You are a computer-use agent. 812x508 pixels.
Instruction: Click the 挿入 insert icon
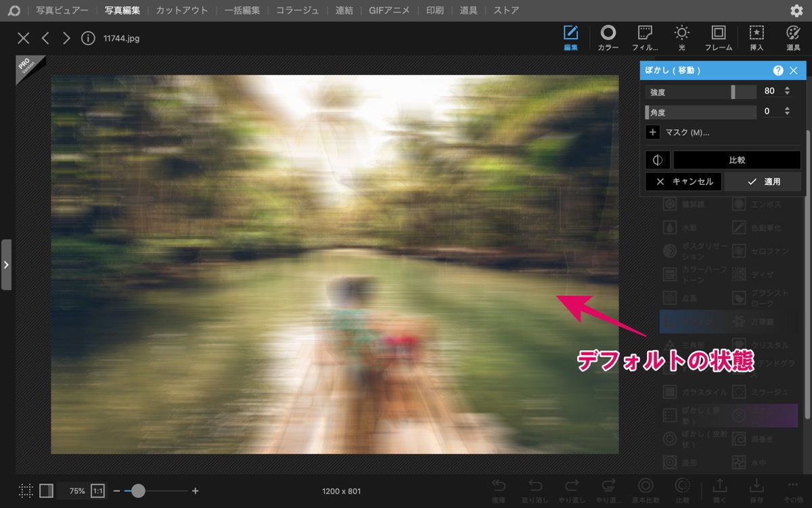point(757,38)
